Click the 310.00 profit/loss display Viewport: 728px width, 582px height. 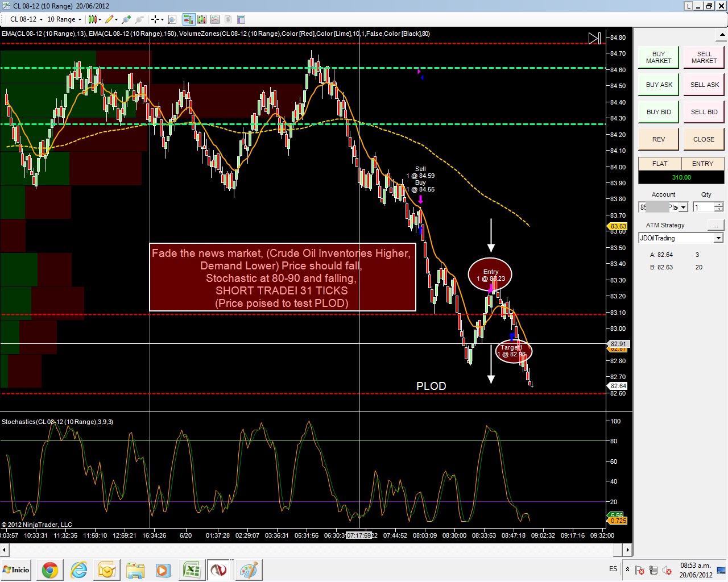pyautogui.click(x=681, y=177)
